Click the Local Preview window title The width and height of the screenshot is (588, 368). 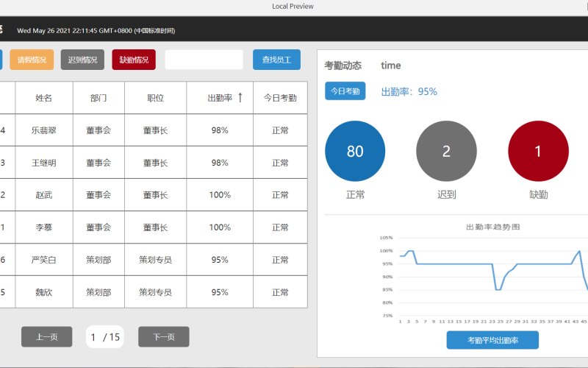(293, 7)
